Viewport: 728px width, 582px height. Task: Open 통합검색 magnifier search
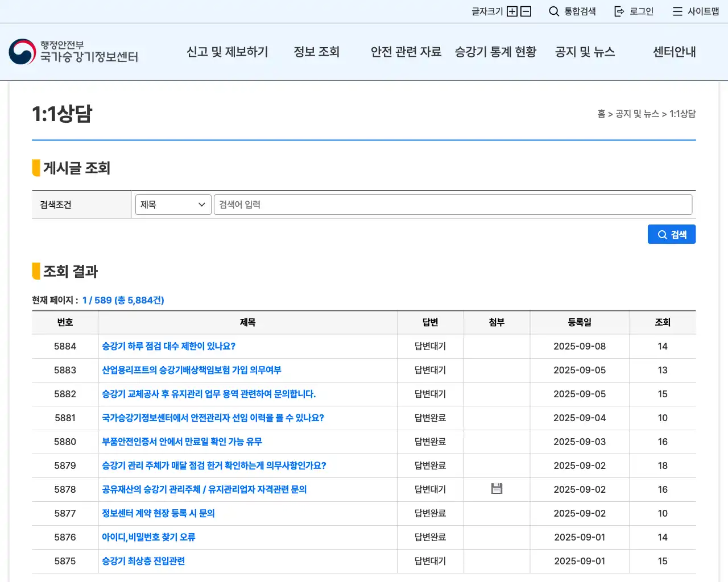click(x=572, y=11)
